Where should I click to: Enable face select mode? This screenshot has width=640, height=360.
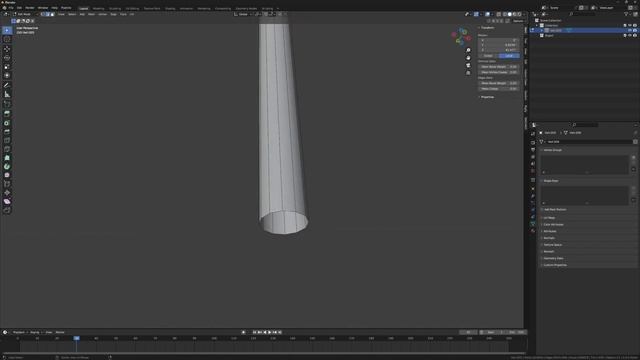coord(52,14)
